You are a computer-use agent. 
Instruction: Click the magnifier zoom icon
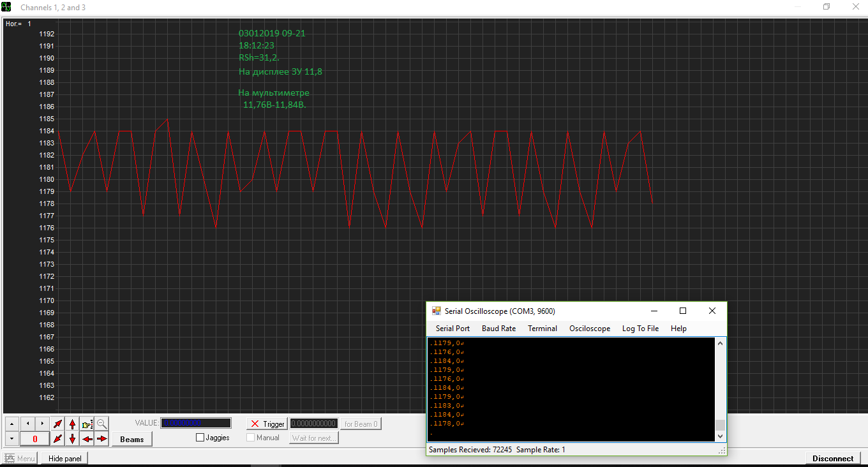102,424
